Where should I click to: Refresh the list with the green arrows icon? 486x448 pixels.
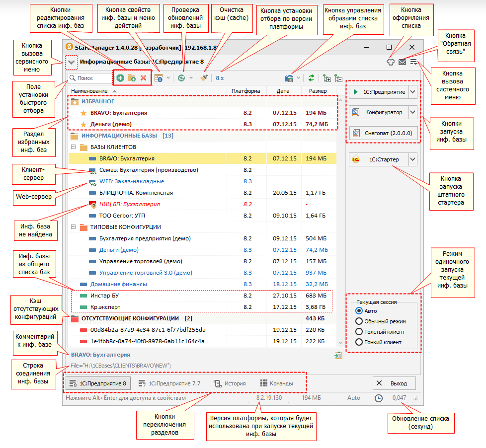click(311, 78)
